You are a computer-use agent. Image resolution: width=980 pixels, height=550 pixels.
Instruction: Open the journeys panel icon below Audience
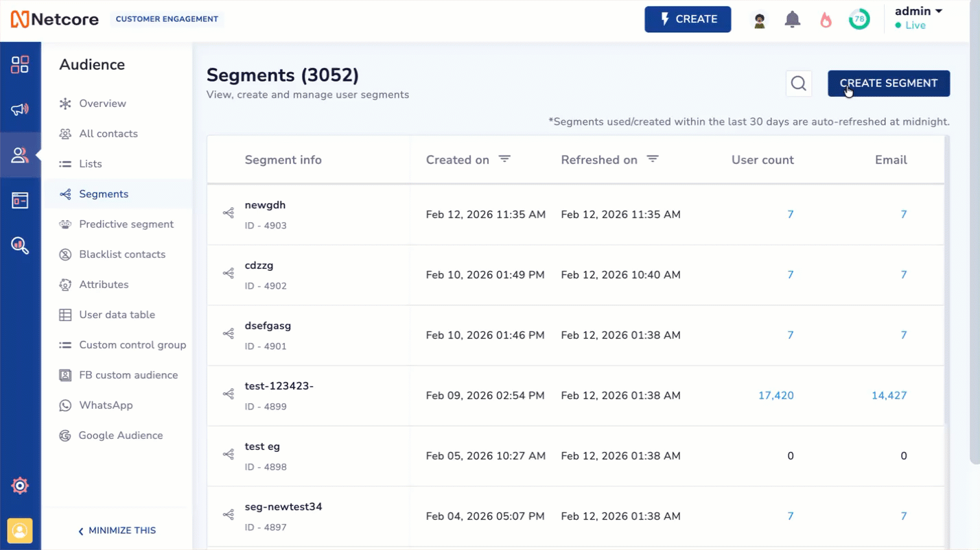pos(21,200)
